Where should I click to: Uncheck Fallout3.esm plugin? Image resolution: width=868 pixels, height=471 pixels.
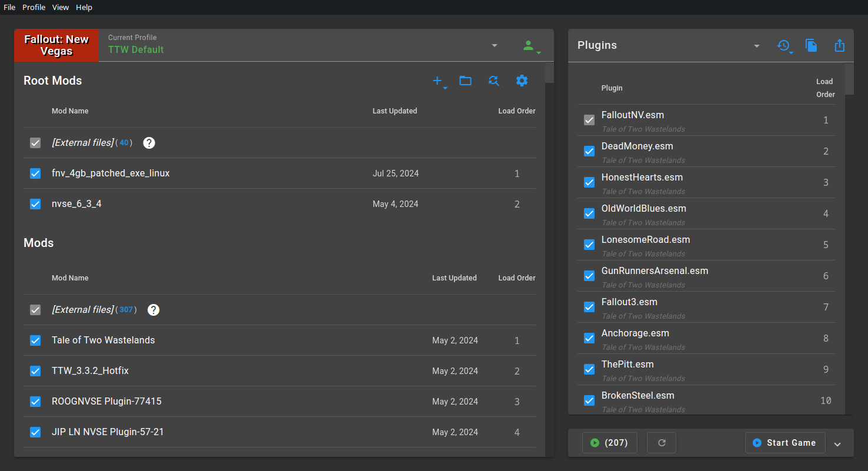click(589, 307)
